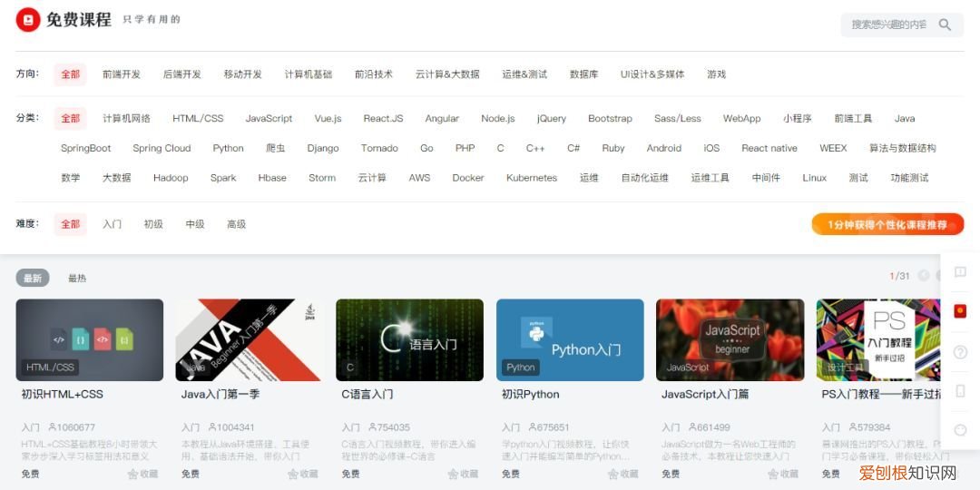Screen dimensions: 980x490
Task: Choose difficulty 中级
Action: 195,224
